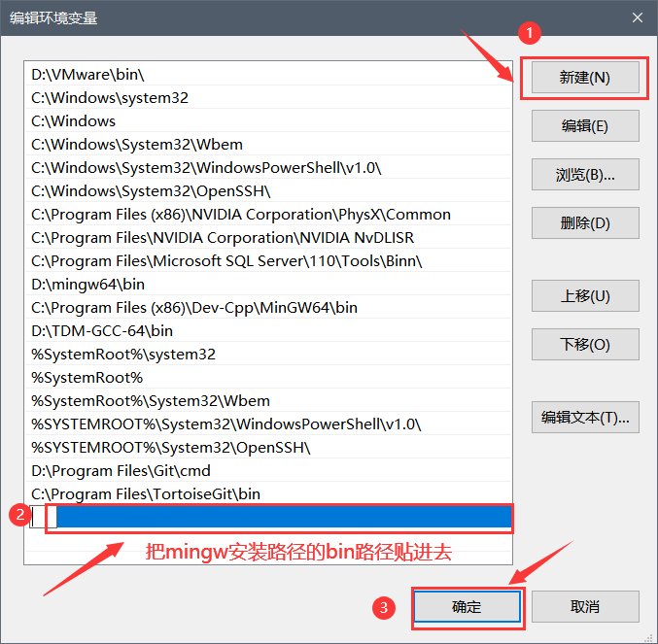658x644 pixels.
Task: Select the NVIDIA PhysX\Common path entry
Action: 268,215
